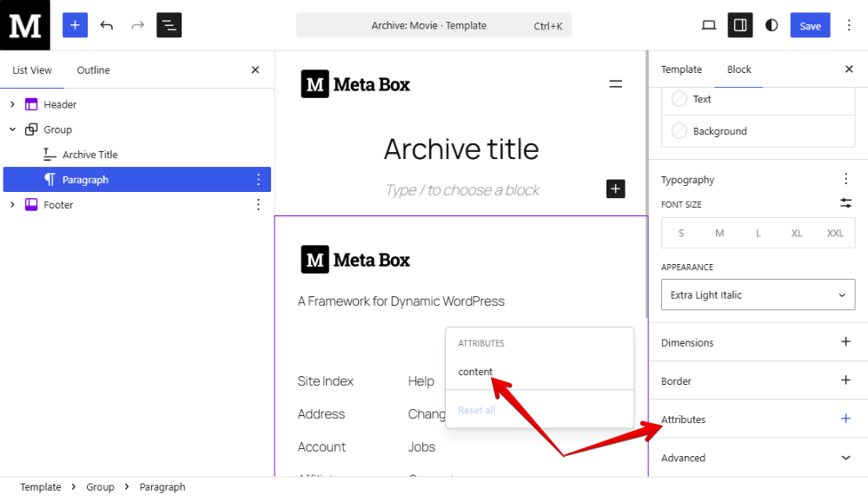
Task: Click the Archive title heading in canvas
Action: click(x=461, y=149)
